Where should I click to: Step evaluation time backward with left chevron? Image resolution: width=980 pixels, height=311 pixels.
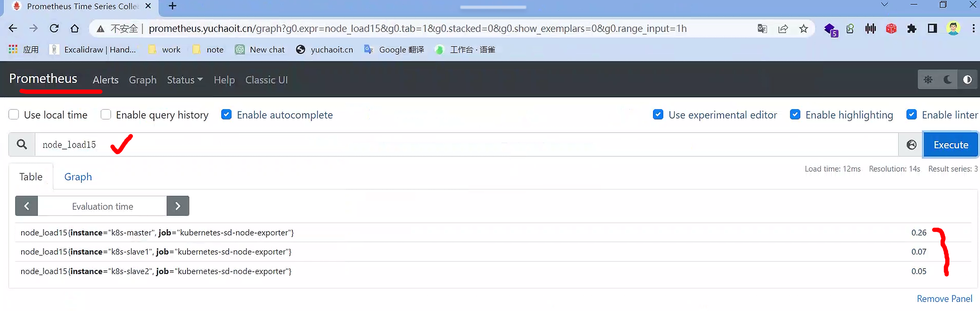click(26, 206)
